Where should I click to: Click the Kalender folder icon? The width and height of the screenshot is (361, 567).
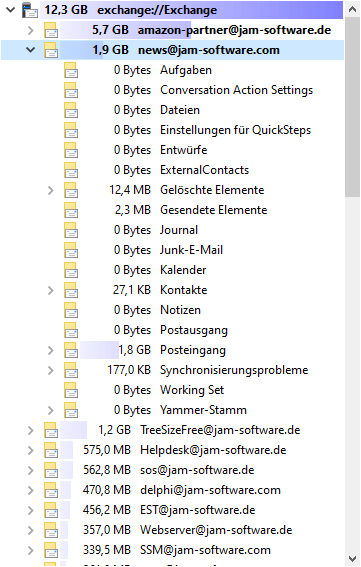(71, 270)
